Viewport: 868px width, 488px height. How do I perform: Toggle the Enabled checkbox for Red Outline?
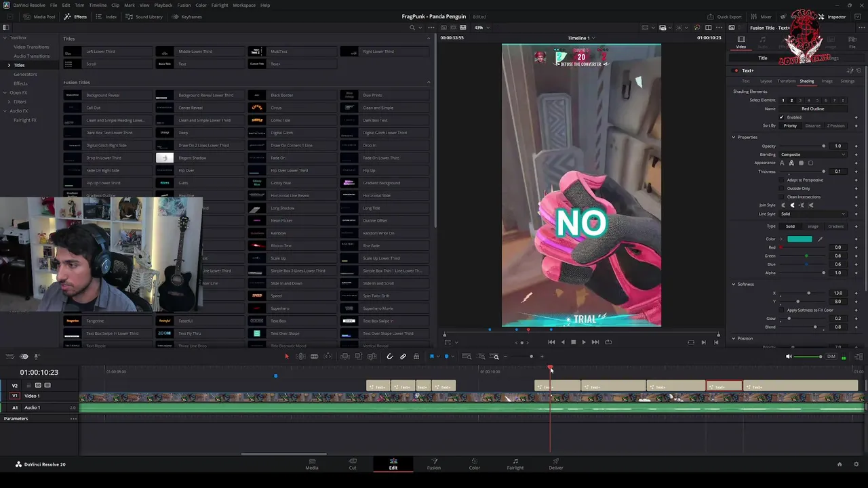pos(781,117)
